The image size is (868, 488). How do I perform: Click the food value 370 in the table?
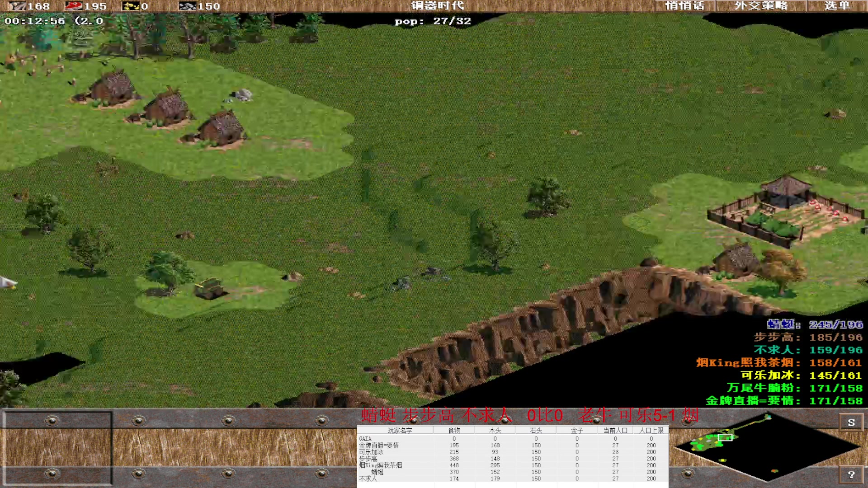(454, 472)
